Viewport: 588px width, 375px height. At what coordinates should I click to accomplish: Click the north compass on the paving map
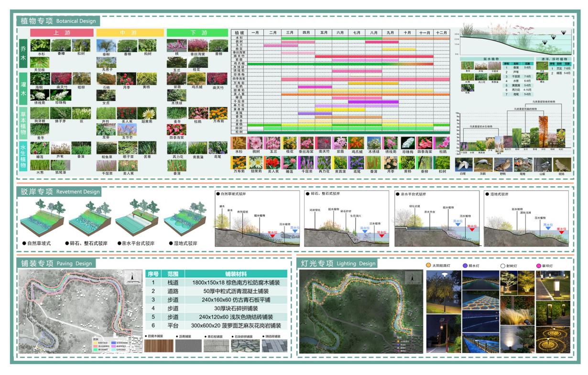129,276
